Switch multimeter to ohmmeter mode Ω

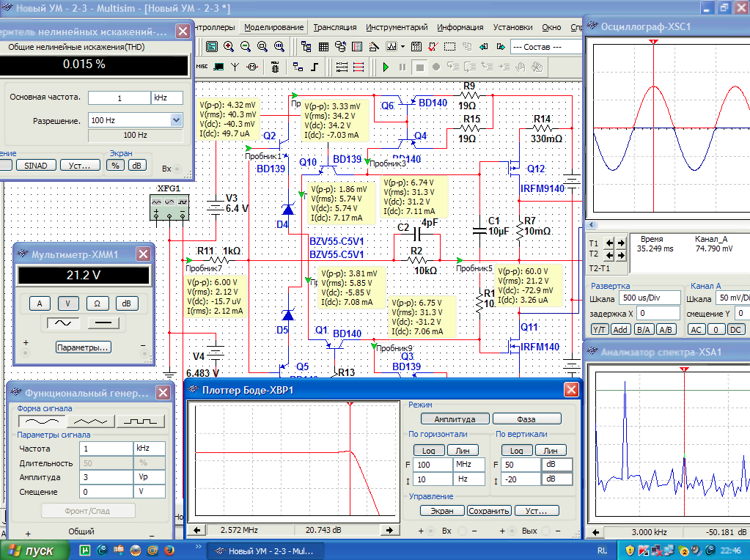tap(97, 303)
